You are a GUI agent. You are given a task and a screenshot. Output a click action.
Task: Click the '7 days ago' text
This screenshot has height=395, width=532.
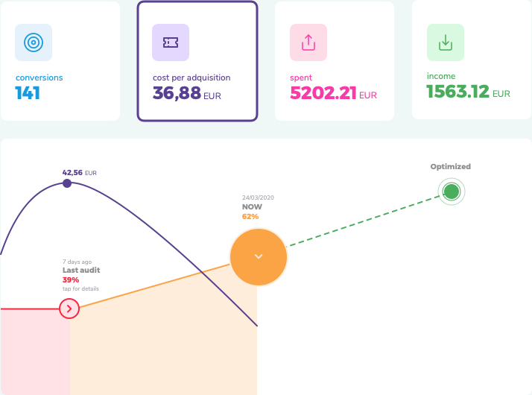click(77, 262)
